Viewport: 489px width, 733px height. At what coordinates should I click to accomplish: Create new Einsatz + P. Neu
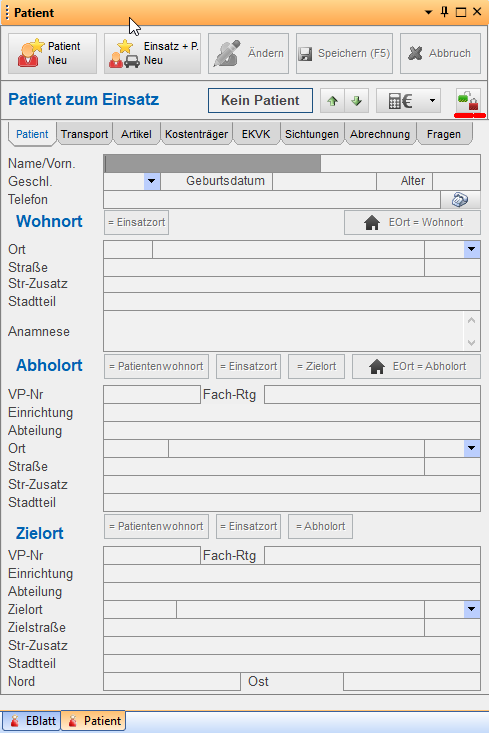point(152,53)
